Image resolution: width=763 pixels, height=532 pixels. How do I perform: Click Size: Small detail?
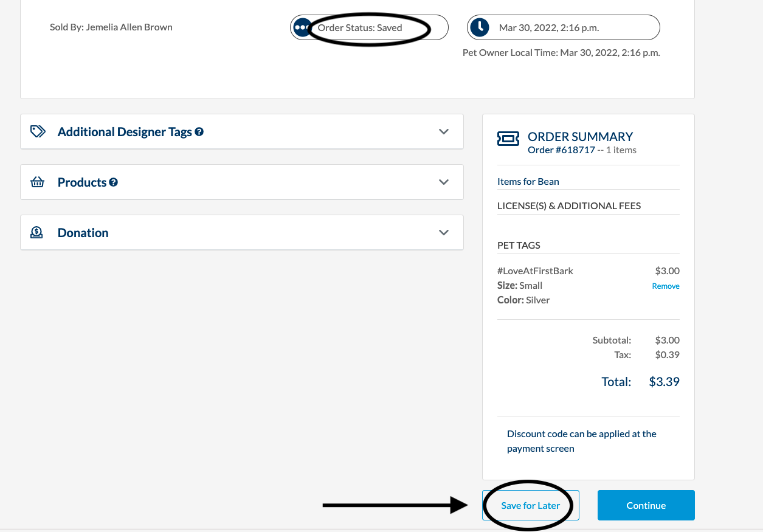520,285
